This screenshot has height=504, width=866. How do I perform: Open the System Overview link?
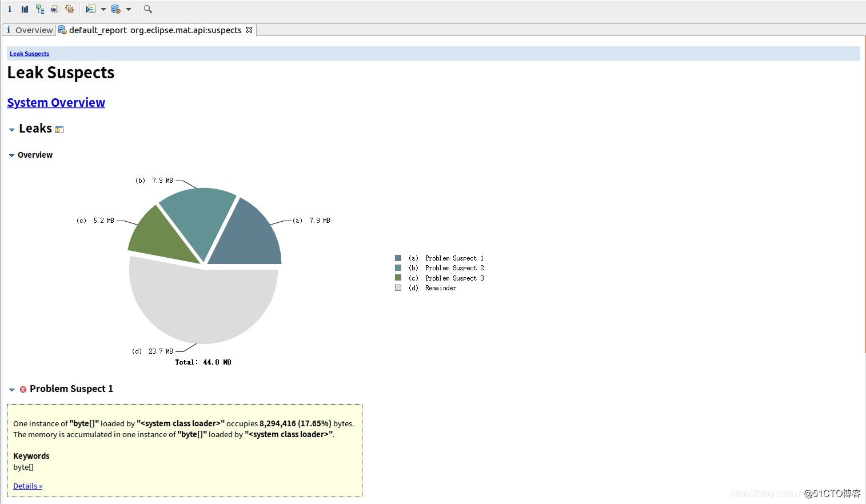coord(56,102)
